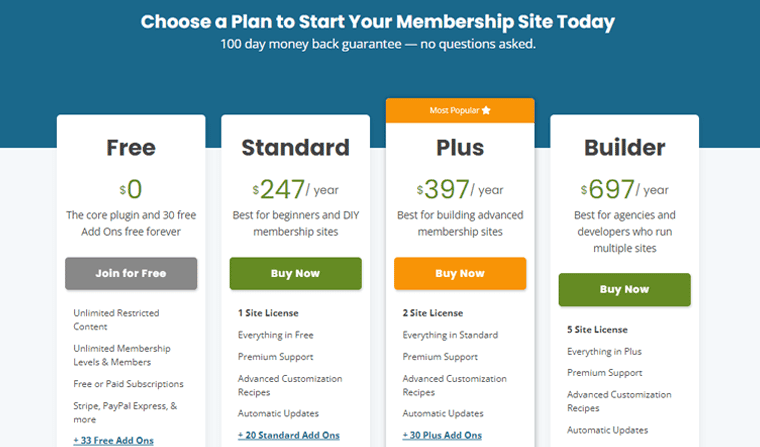Click the Most Popular orange banner
This screenshot has height=447, width=760.
(x=460, y=111)
